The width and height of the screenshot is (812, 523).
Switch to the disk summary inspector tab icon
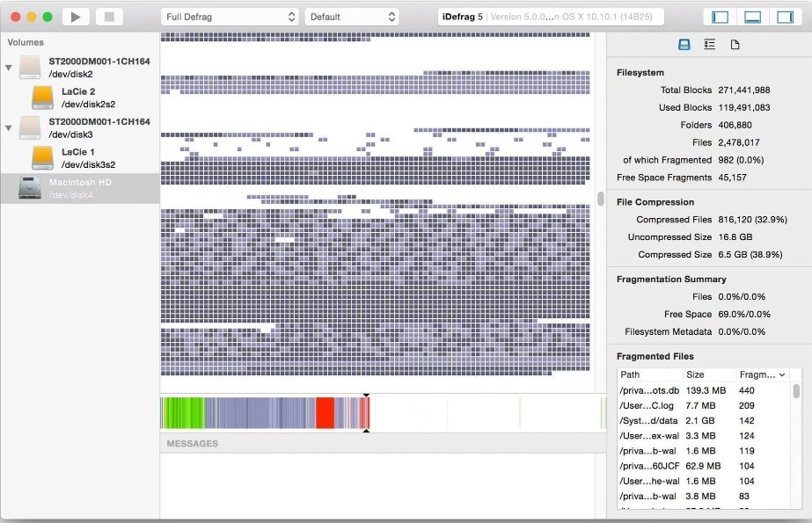pos(684,45)
